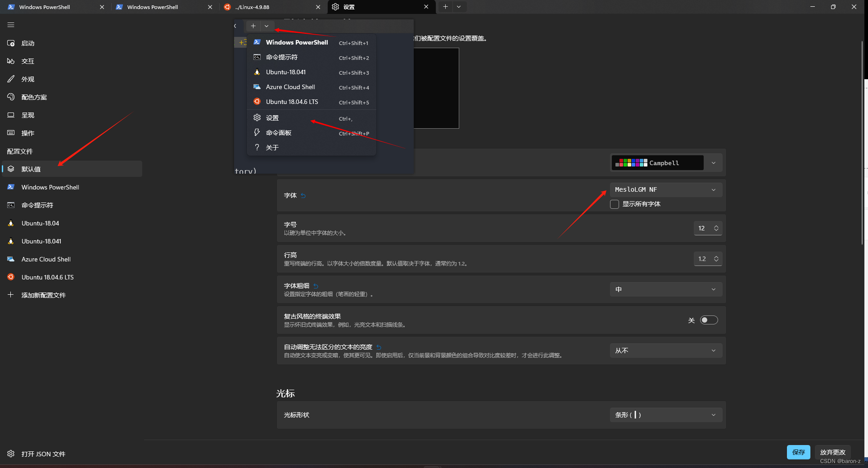Click the 字号 spinner arrows
This screenshot has width=868, height=468.
point(716,228)
